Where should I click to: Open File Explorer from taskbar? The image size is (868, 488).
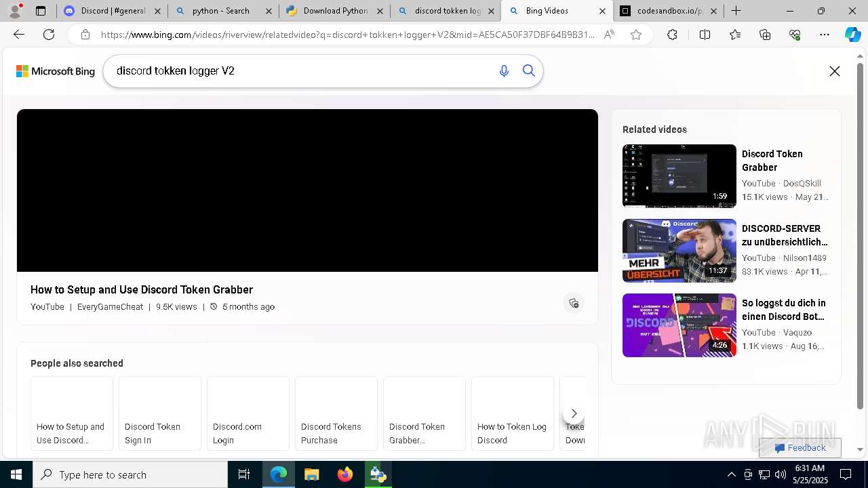pos(312,474)
